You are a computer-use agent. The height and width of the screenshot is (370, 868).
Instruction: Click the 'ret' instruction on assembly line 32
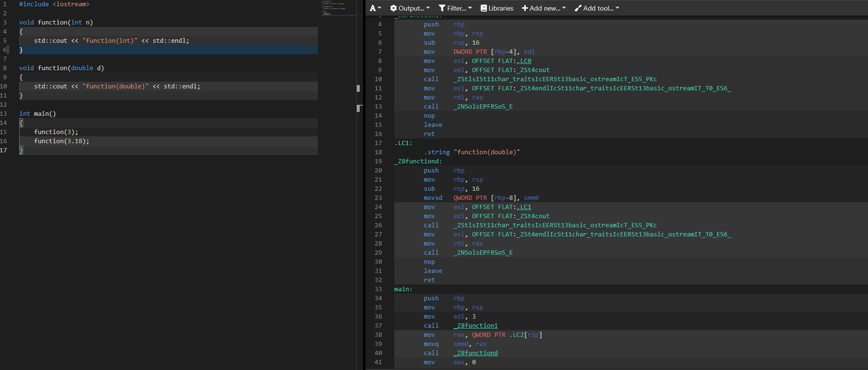pyautogui.click(x=429, y=280)
